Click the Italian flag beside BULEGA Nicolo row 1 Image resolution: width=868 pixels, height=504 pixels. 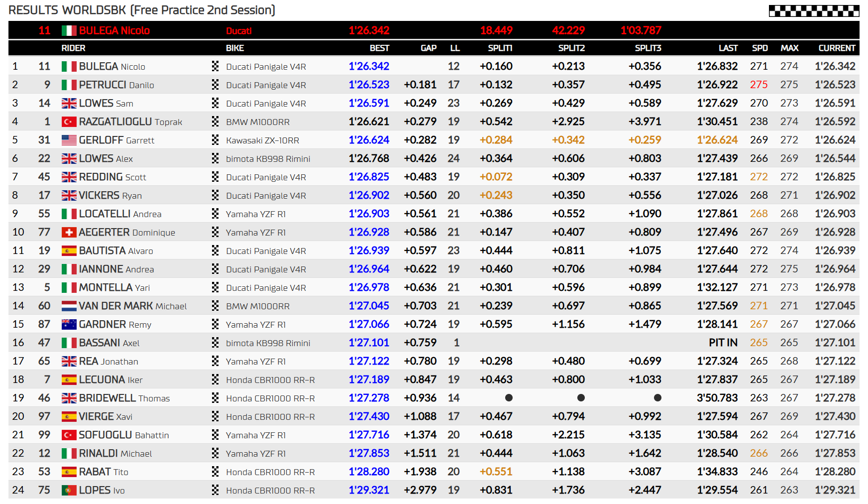pos(69,67)
